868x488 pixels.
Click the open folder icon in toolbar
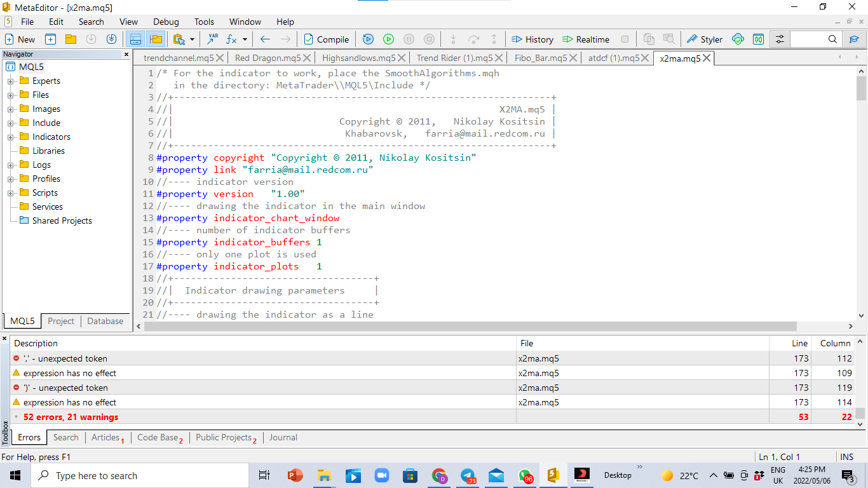(71, 39)
